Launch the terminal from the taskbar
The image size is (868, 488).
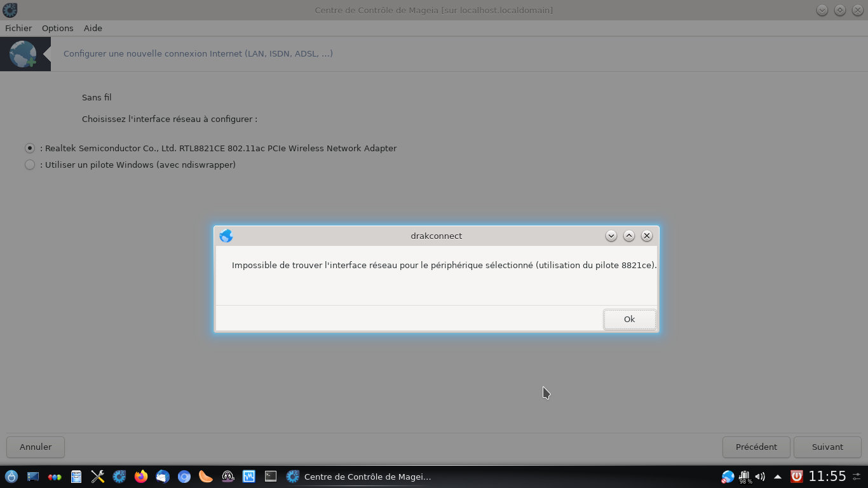pyautogui.click(x=271, y=476)
